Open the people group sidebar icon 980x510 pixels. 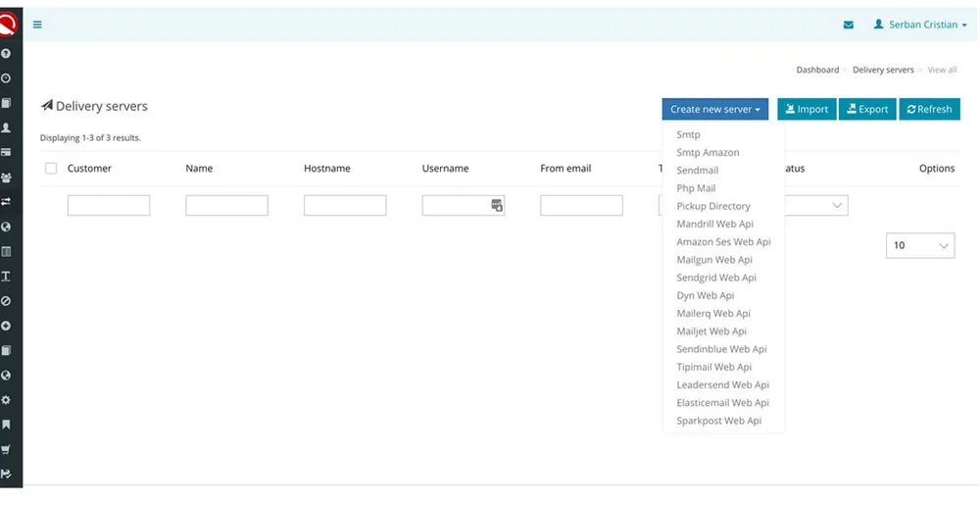pyautogui.click(x=6, y=178)
